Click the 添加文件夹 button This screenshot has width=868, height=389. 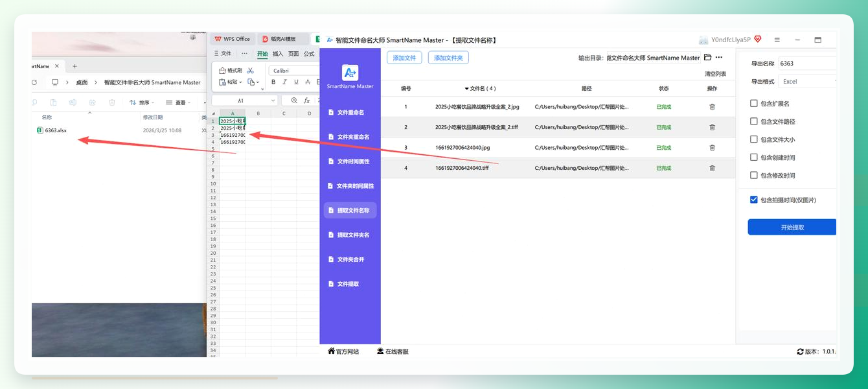pos(448,58)
